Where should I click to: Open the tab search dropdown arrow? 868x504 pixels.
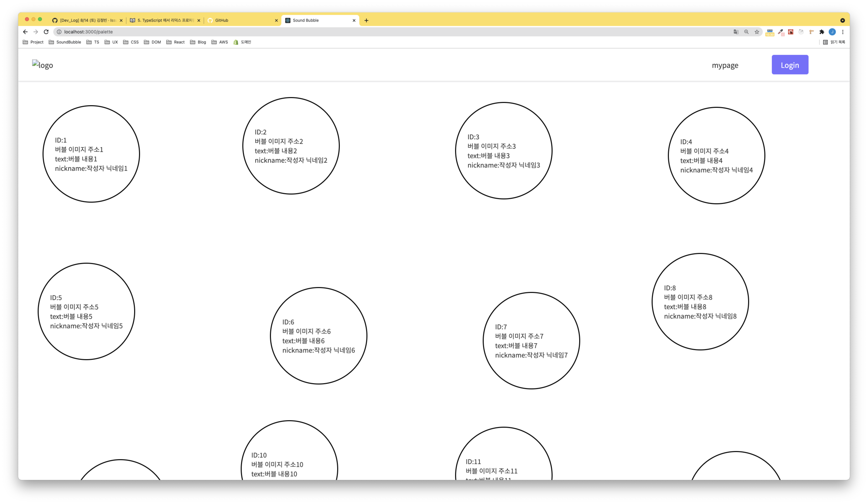click(x=842, y=20)
